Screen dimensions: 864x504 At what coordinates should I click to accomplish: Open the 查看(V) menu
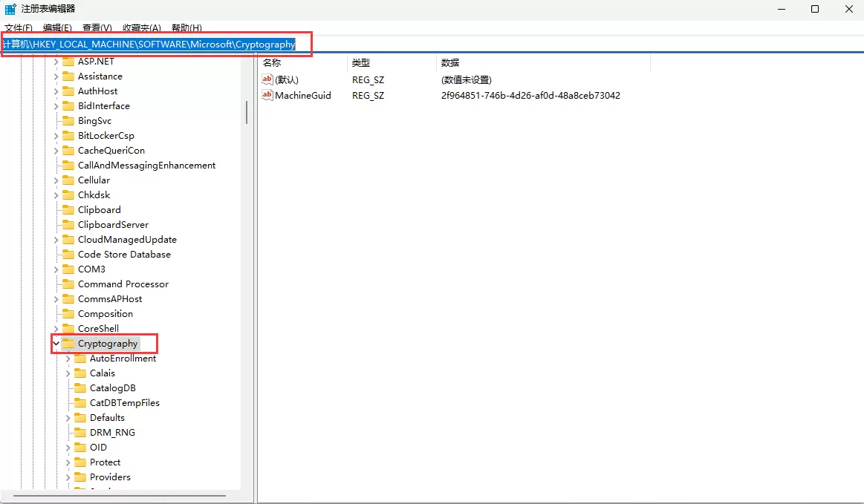point(97,28)
